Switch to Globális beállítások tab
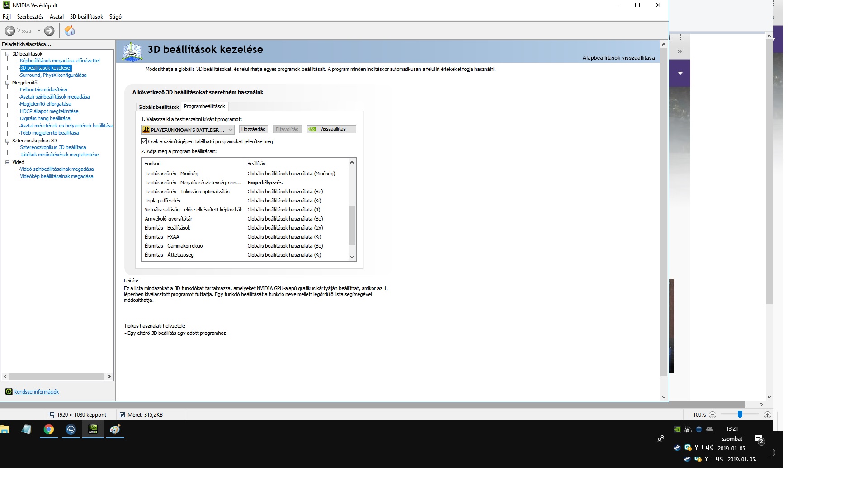The height and width of the screenshot is (488, 868). [x=158, y=107]
